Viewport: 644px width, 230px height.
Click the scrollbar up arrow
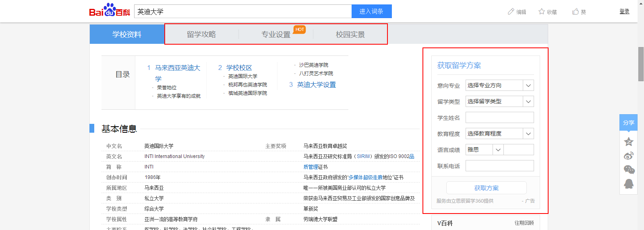click(x=641, y=3)
